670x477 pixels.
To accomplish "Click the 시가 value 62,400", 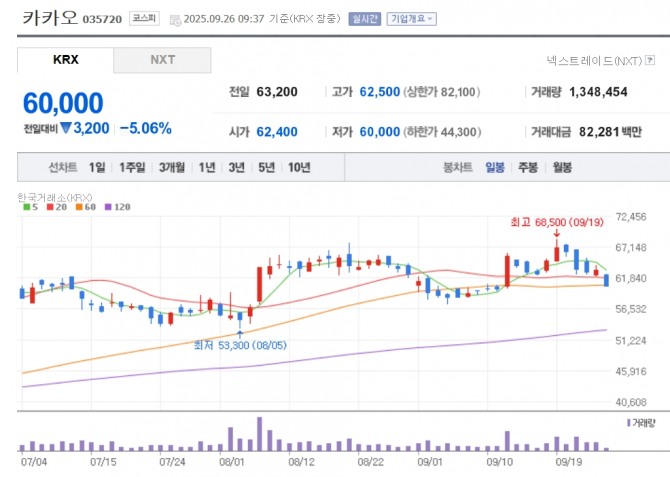I will click(277, 132).
